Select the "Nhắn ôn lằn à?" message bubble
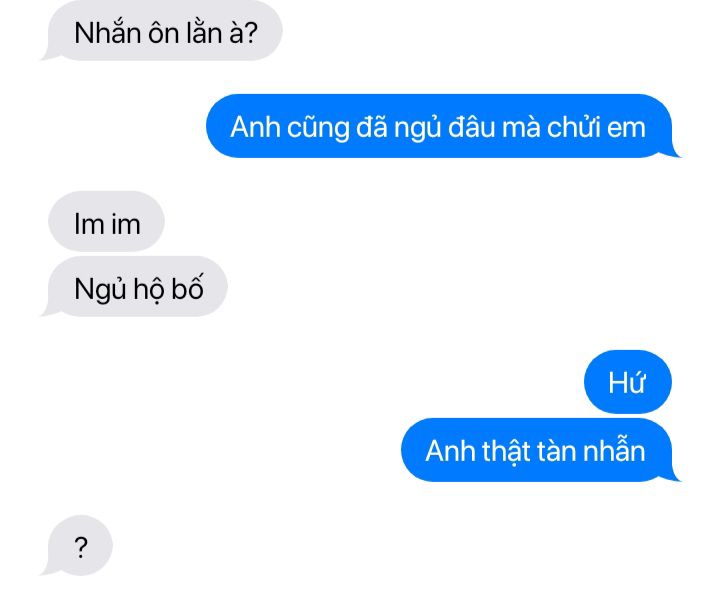The image size is (720, 603). [162, 30]
